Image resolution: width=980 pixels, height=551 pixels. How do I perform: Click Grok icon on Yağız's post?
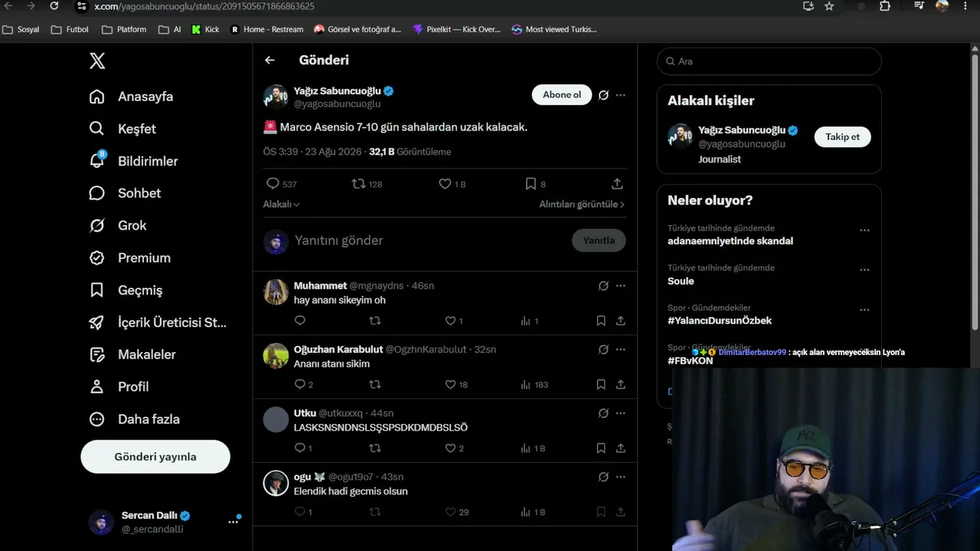(x=603, y=95)
